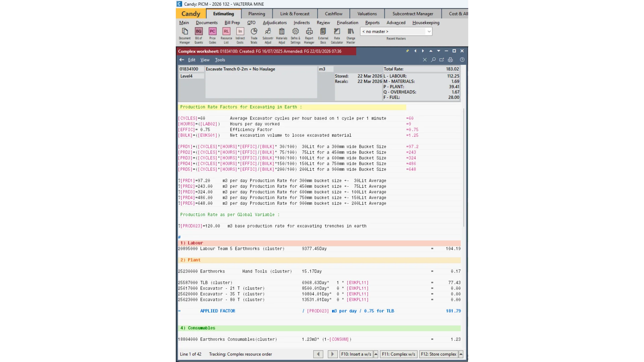
Task: Click the description field 'Excavate Trench 0-2m + No Haulage'
Action: [261, 82]
